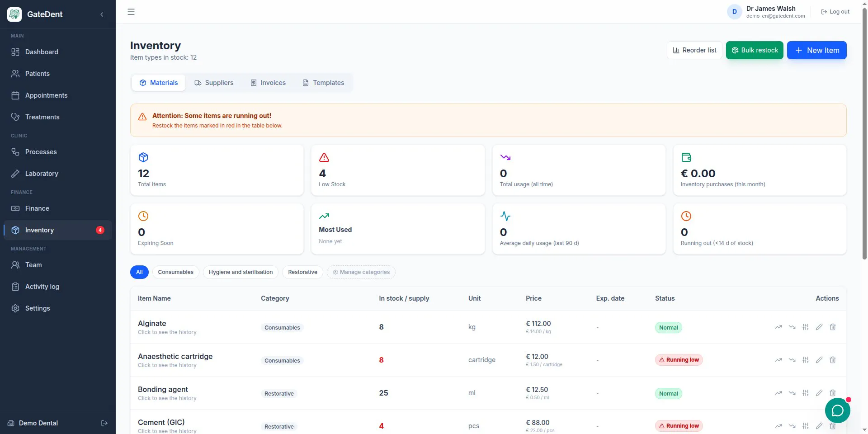
Task: Open Team management page
Action: tap(57, 265)
